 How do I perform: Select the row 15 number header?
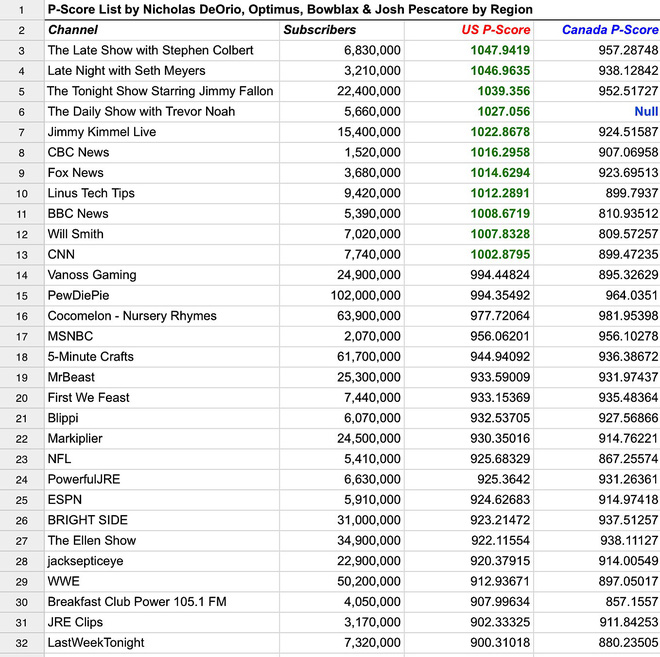[x=20, y=295]
